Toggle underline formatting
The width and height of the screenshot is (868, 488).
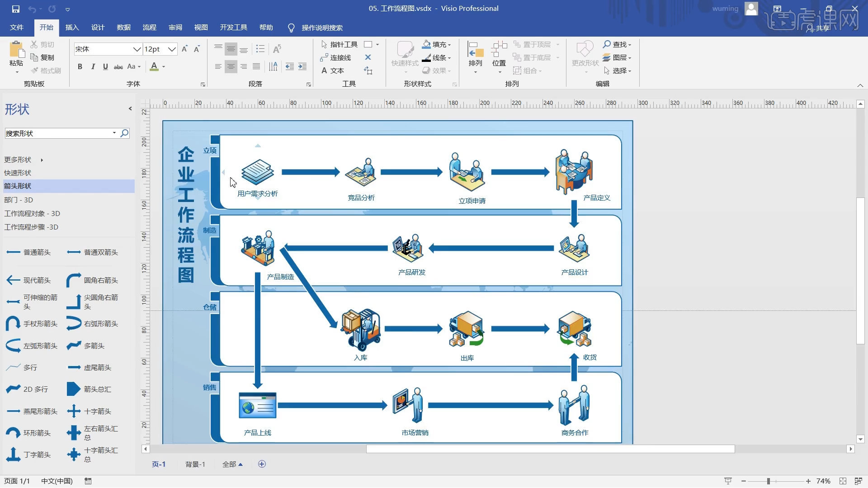tap(104, 66)
